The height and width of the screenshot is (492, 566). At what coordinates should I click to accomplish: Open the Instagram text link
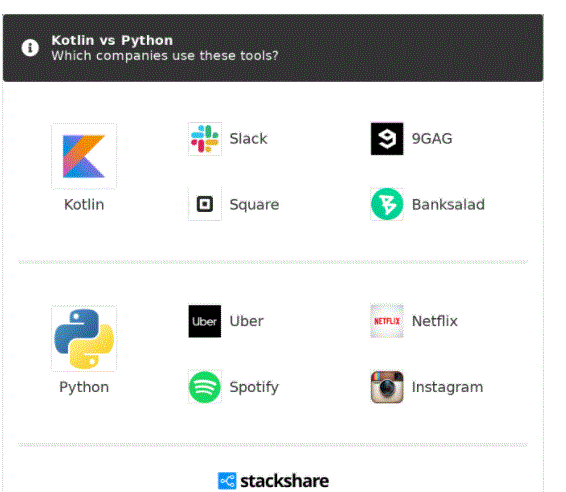[x=448, y=388]
